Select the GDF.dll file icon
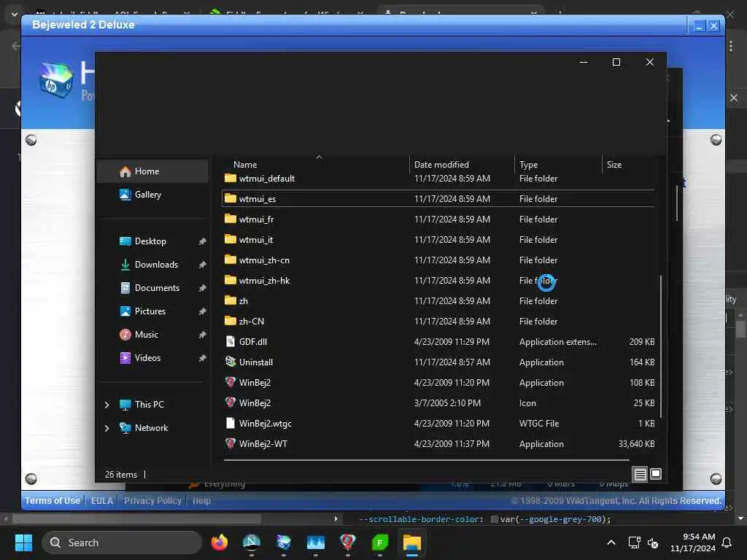Screen dimensions: 747x560 tap(231, 341)
